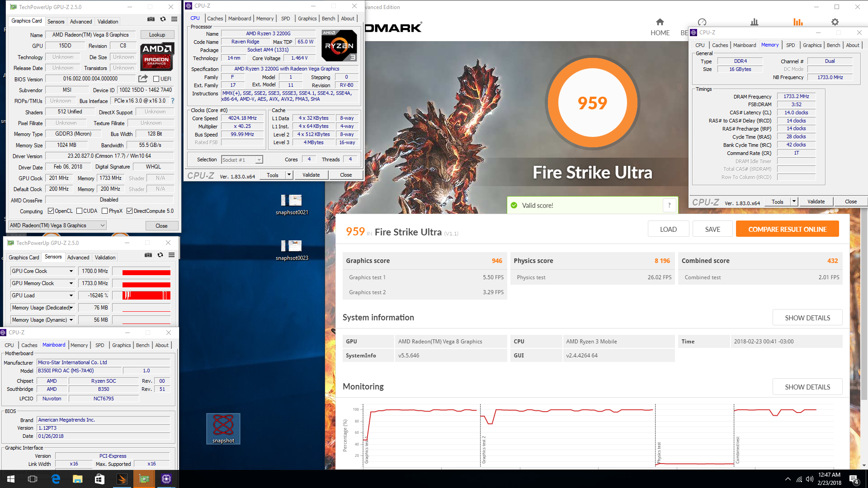Open notification center on taskbar
This screenshot has height=488, width=868.
point(854,479)
